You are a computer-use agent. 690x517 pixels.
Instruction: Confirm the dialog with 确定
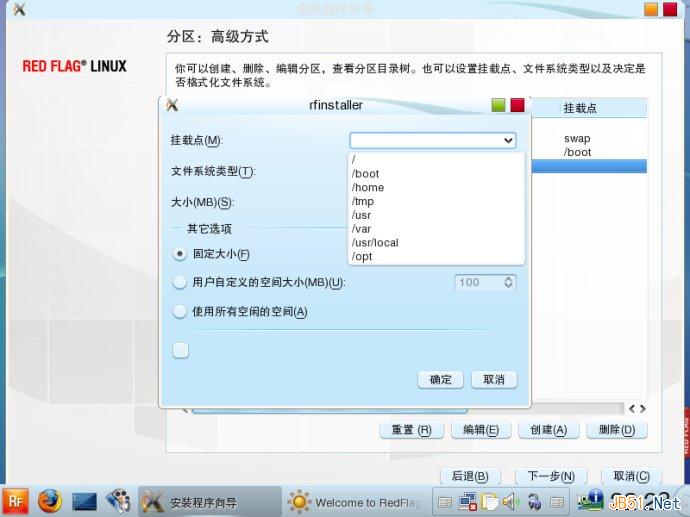(x=440, y=380)
